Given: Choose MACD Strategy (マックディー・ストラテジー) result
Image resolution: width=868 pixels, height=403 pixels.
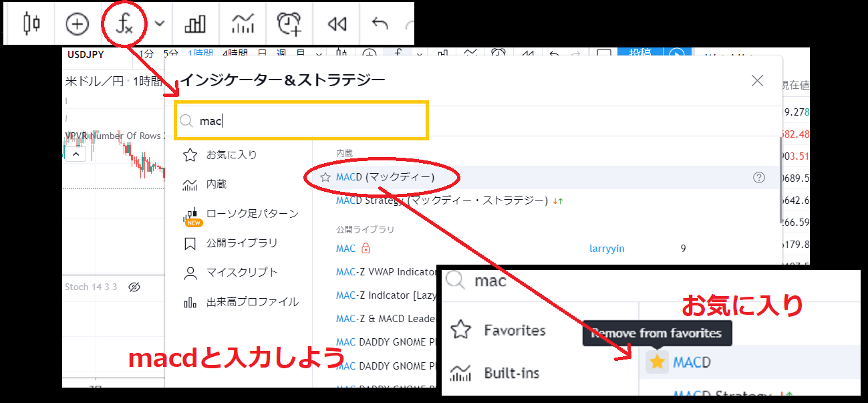Looking at the screenshot, I should pos(441,200).
